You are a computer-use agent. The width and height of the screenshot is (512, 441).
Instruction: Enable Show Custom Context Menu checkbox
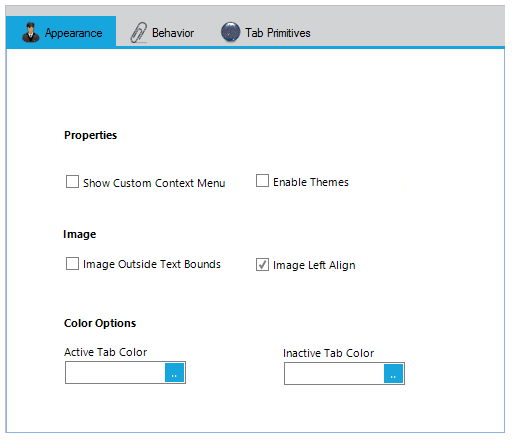72,182
